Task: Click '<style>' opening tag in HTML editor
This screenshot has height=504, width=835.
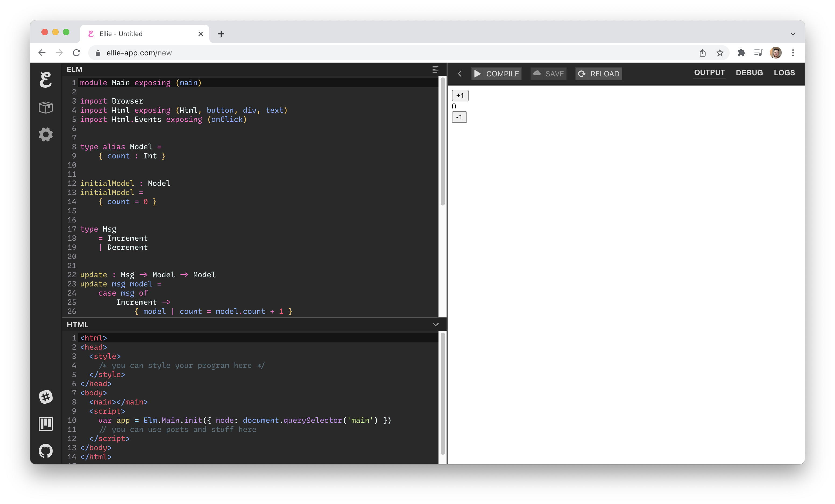Action: pyautogui.click(x=105, y=356)
